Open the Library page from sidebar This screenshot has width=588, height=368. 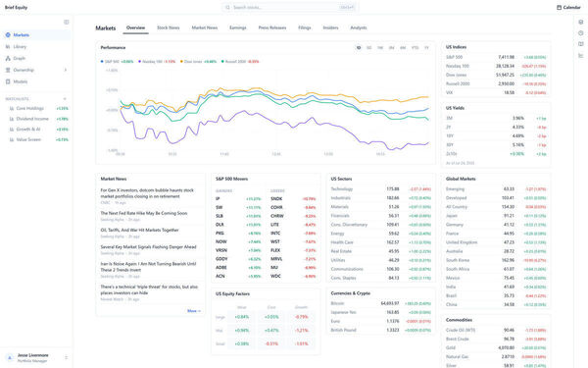pyautogui.click(x=36, y=46)
